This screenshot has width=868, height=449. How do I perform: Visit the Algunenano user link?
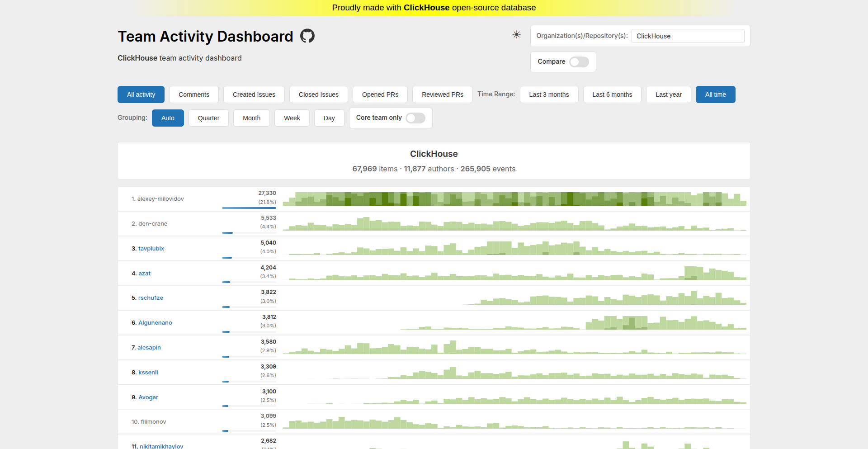(155, 322)
